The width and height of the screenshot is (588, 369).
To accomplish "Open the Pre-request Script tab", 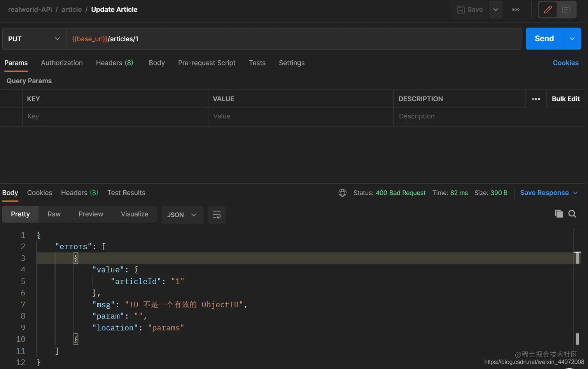I will 206,63.
